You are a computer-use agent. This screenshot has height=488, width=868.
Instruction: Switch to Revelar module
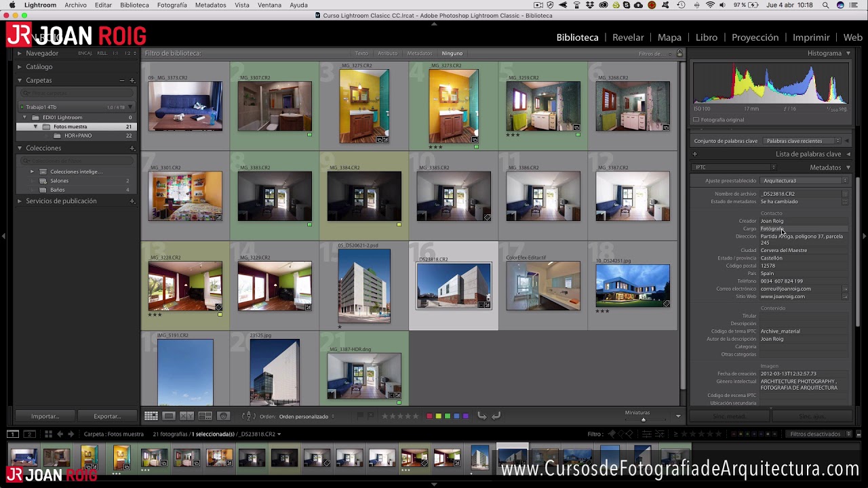tap(628, 37)
